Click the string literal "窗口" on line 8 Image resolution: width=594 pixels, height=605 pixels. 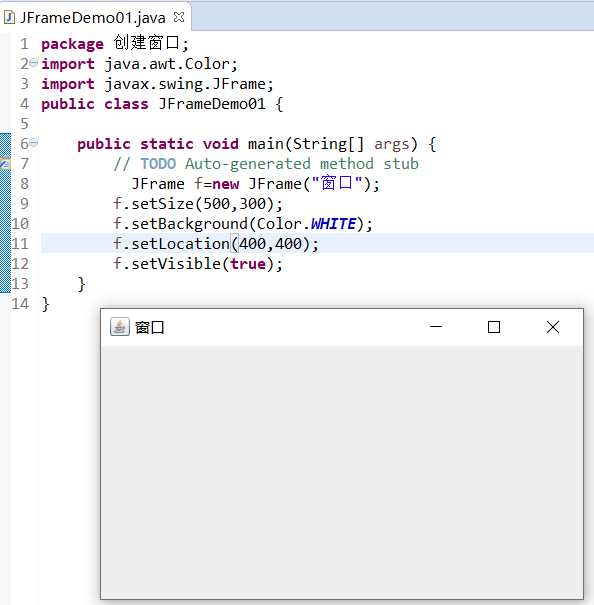pyautogui.click(x=337, y=184)
